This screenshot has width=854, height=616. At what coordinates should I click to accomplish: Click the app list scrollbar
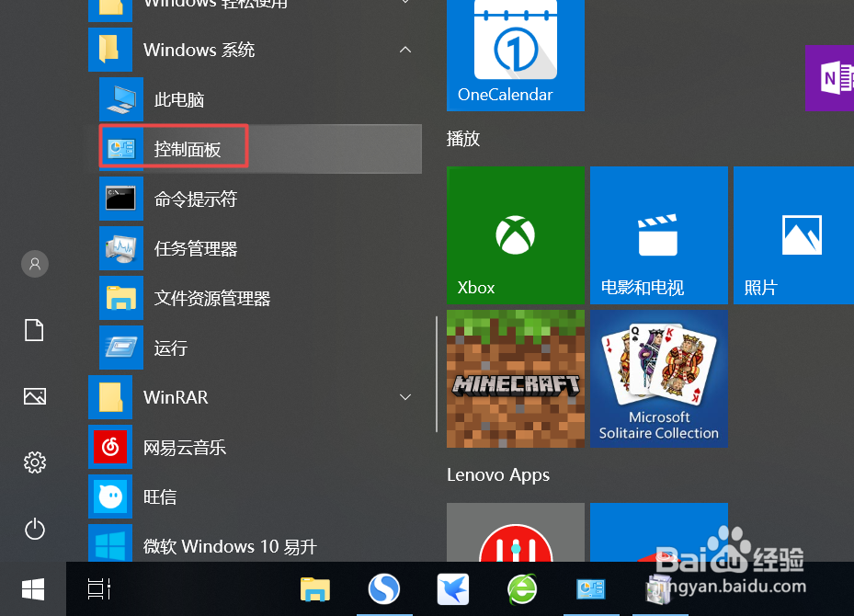tap(437, 374)
